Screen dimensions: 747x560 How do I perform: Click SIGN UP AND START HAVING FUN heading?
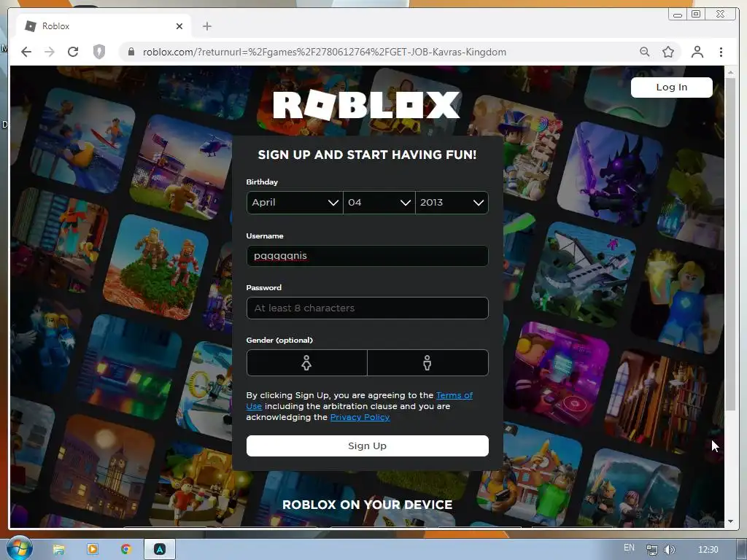(368, 155)
